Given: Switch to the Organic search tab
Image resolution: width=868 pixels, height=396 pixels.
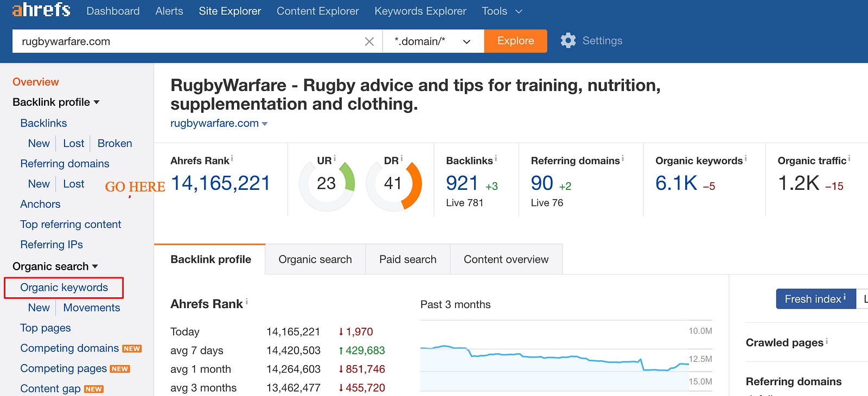Looking at the screenshot, I should [315, 259].
